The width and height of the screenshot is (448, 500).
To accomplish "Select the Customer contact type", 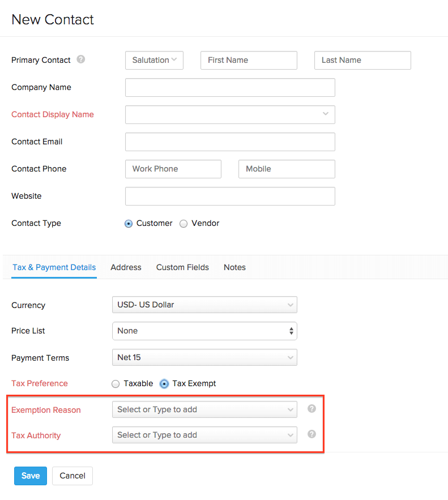I will pos(129,224).
